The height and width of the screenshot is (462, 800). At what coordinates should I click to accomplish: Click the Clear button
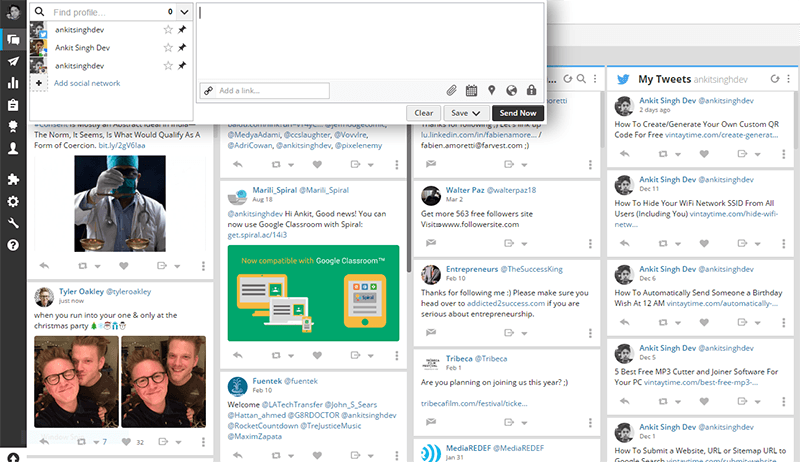coord(423,113)
